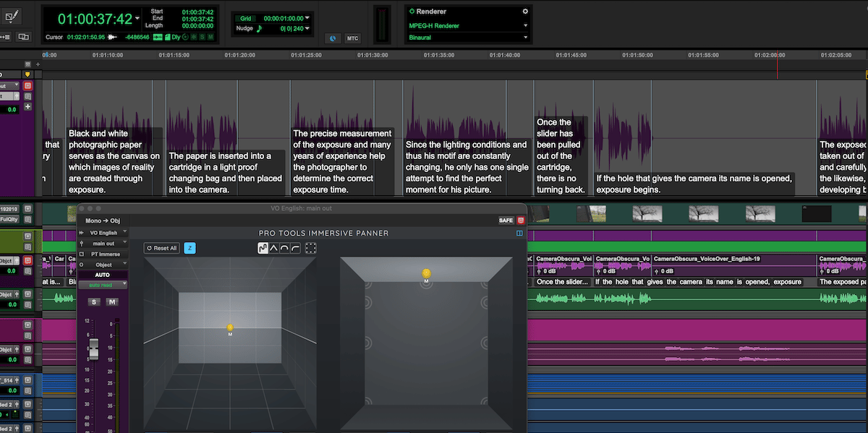Click the Reset All button in panner
This screenshot has width=868, height=433.
[x=161, y=248]
